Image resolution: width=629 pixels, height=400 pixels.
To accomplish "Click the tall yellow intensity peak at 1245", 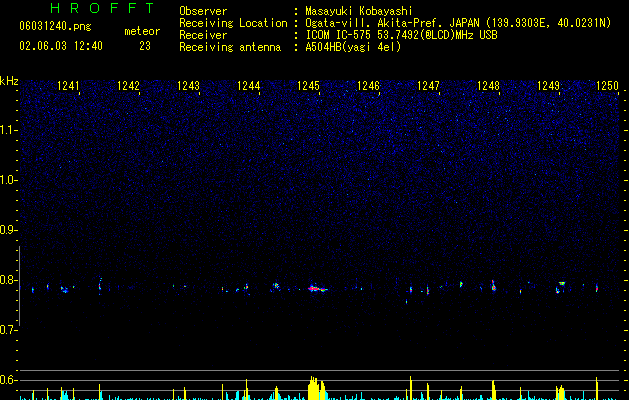I will pyautogui.click(x=317, y=388).
